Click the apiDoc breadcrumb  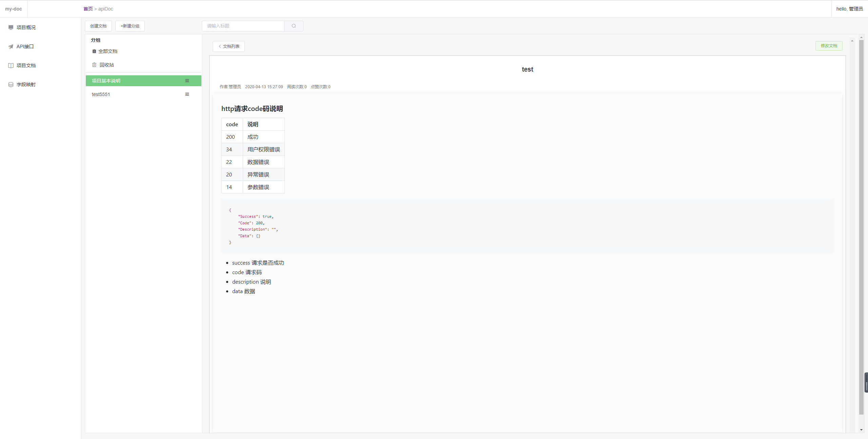click(105, 9)
